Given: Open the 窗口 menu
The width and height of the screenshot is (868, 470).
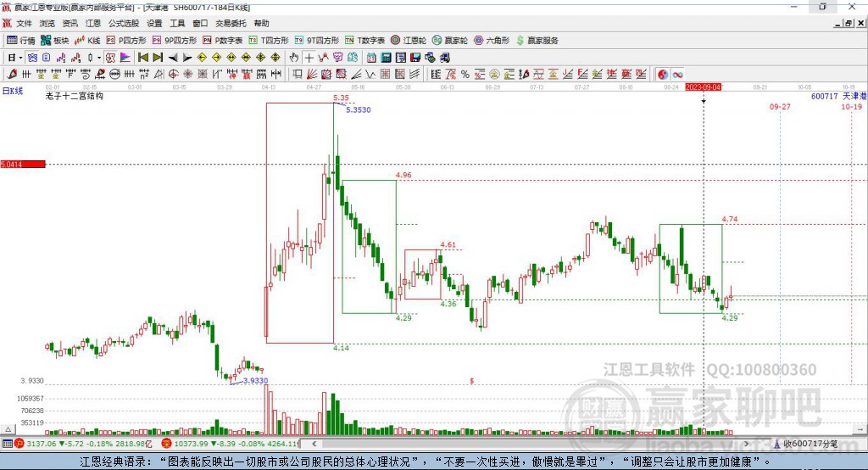Looking at the screenshot, I should click(x=200, y=23).
